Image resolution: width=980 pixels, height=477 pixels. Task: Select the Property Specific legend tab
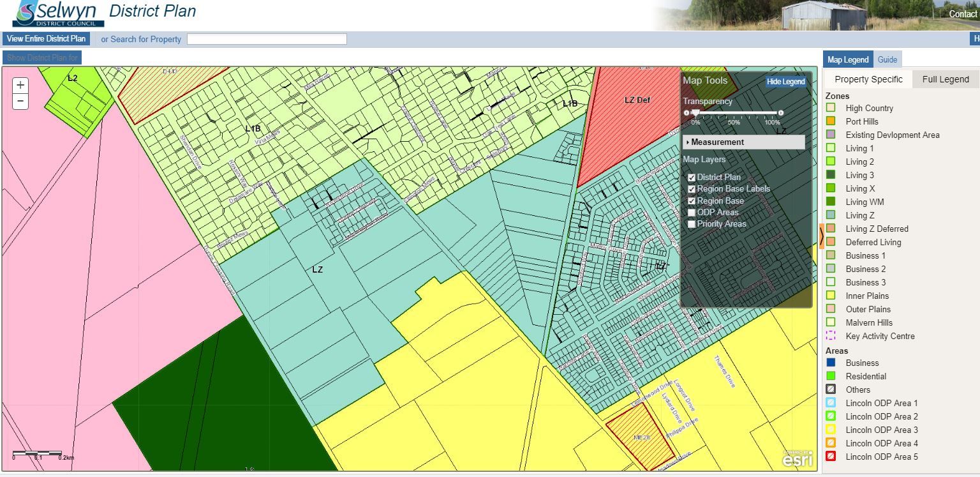pos(868,79)
